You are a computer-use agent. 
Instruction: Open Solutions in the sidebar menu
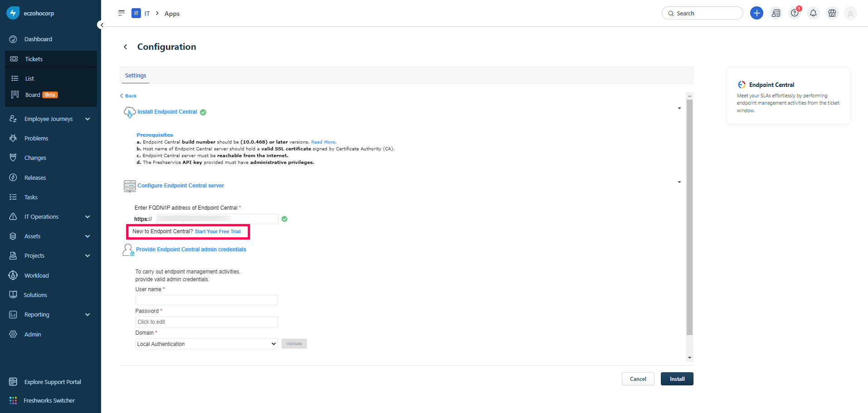pos(35,295)
